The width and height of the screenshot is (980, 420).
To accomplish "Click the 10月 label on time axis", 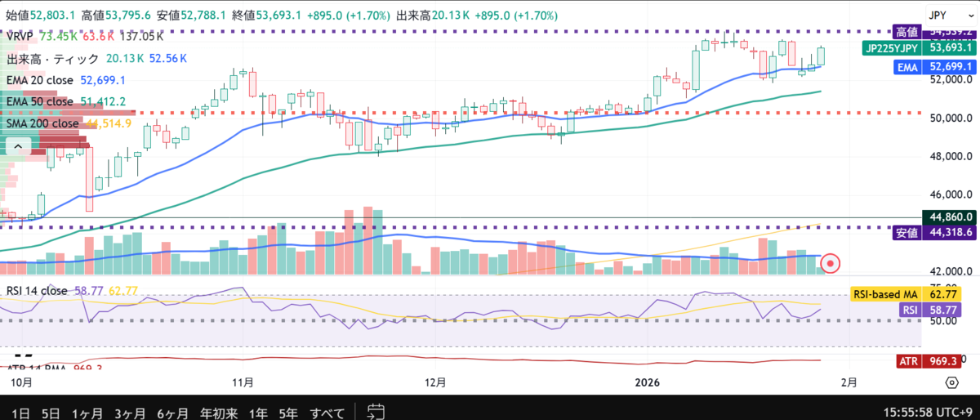I will pyautogui.click(x=20, y=382).
